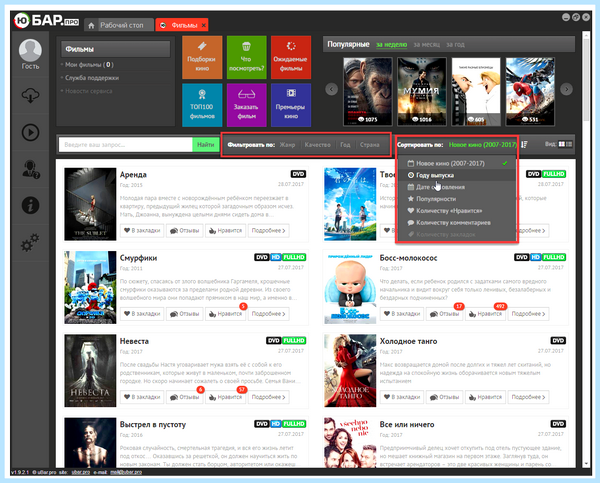Screen dimensions: 600x483
Task: Open Новости сервиса link
Action: (88, 91)
